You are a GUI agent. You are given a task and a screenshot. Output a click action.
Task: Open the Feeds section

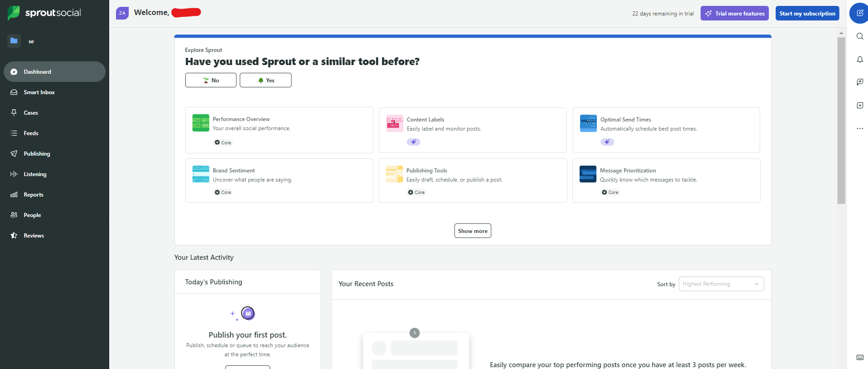pos(31,133)
